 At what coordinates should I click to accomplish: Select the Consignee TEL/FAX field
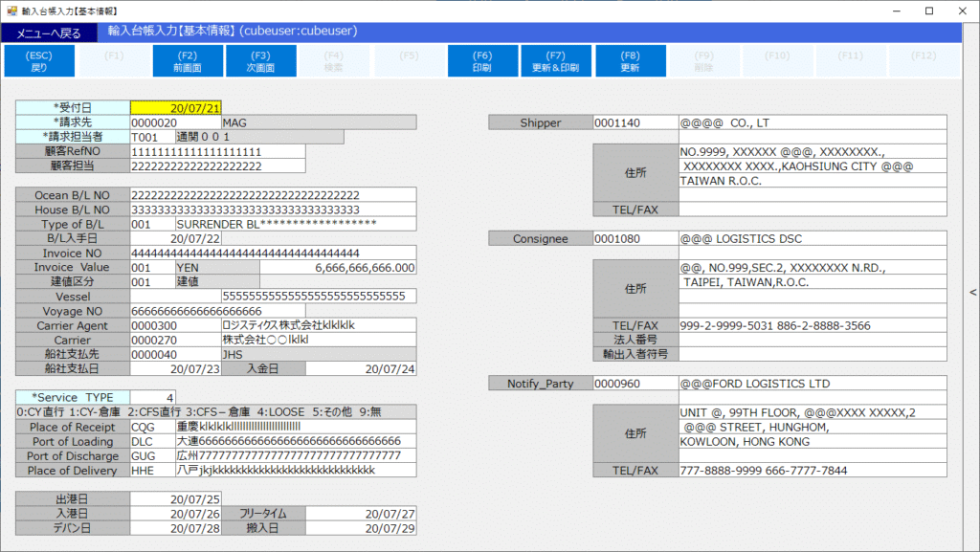click(x=813, y=325)
